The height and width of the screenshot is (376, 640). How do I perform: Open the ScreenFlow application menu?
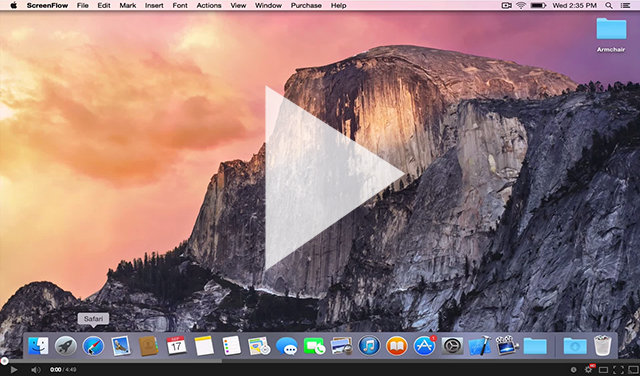[x=47, y=5]
